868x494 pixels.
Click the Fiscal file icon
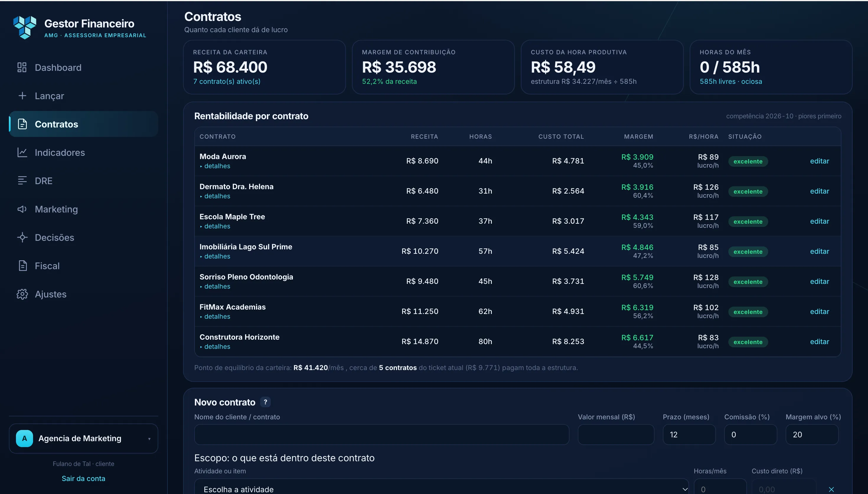coord(22,266)
